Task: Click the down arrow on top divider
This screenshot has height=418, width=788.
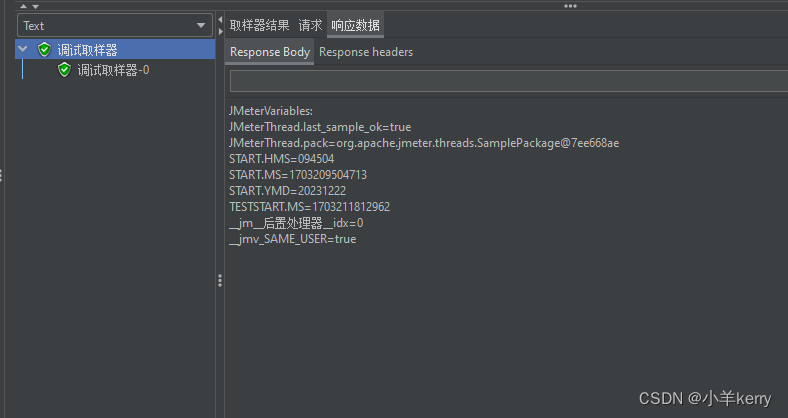Action: tap(35, 6)
